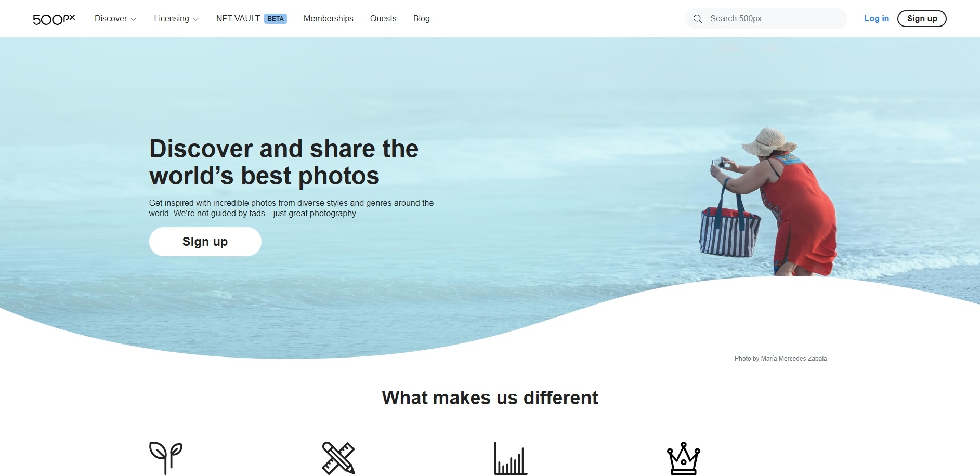Screen dimensions: 980x476
Task: Click the search magnifier icon
Action: coord(698,19)
